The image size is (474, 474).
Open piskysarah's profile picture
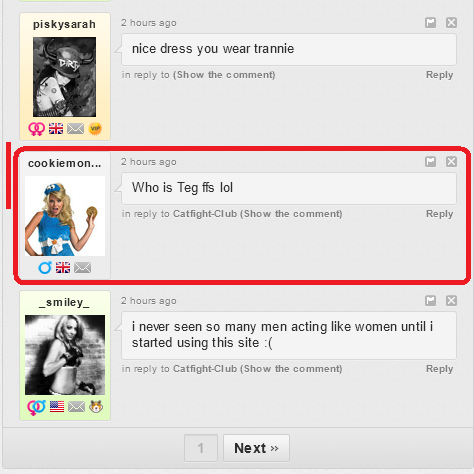(x=64, y=77)
